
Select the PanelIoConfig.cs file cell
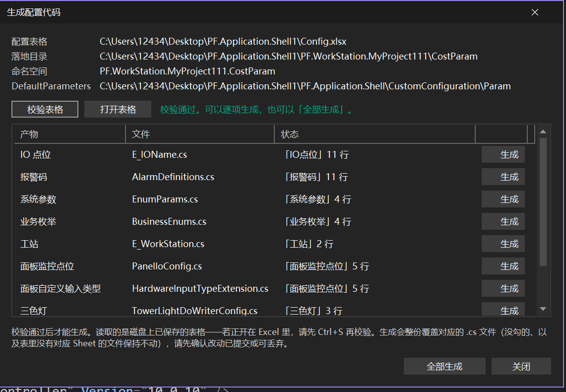point(167,266)
